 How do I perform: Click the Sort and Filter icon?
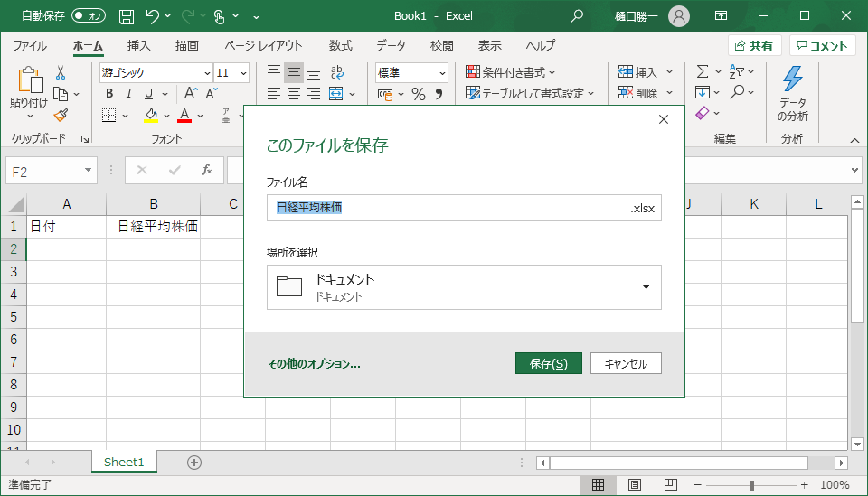[737, 71]
